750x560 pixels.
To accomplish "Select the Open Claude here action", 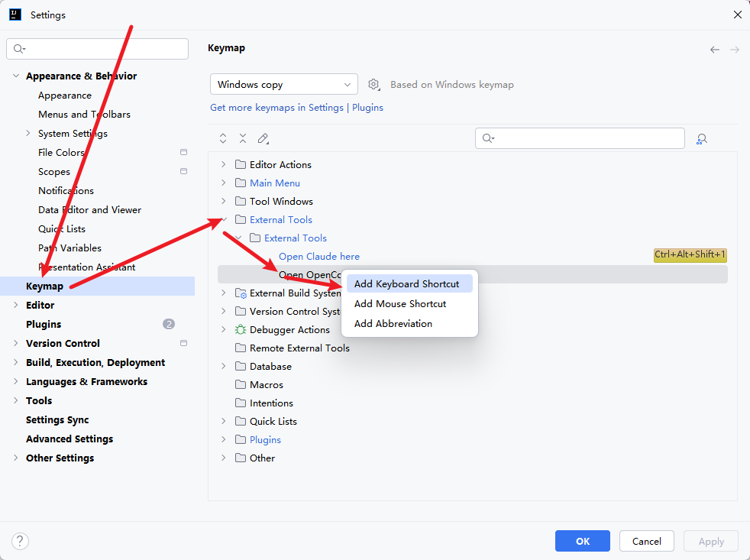I will tap(319, 257).
